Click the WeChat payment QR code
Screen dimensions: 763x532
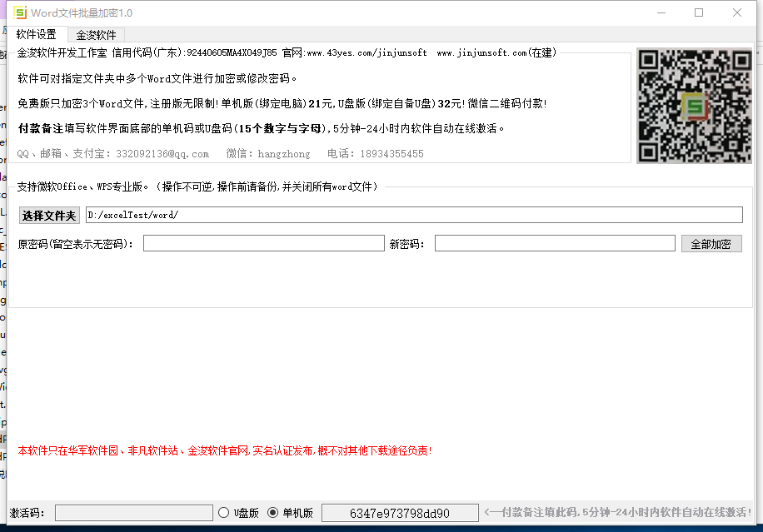click(x=694, y=106)
